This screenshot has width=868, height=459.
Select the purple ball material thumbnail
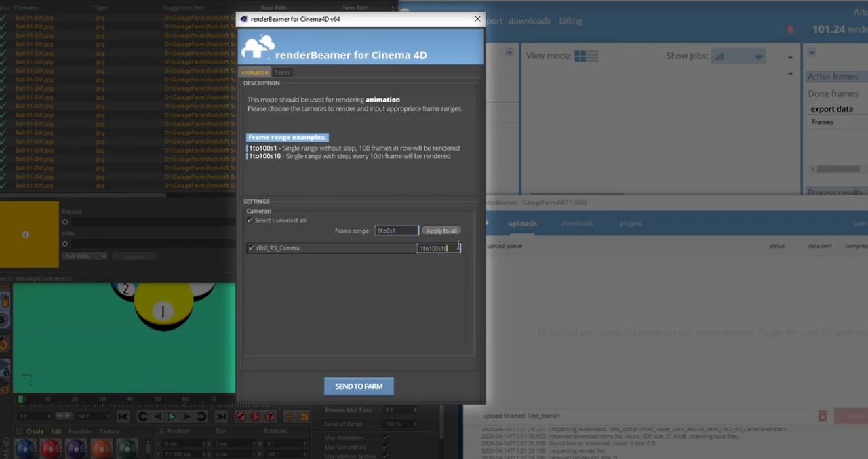[76, 448]
